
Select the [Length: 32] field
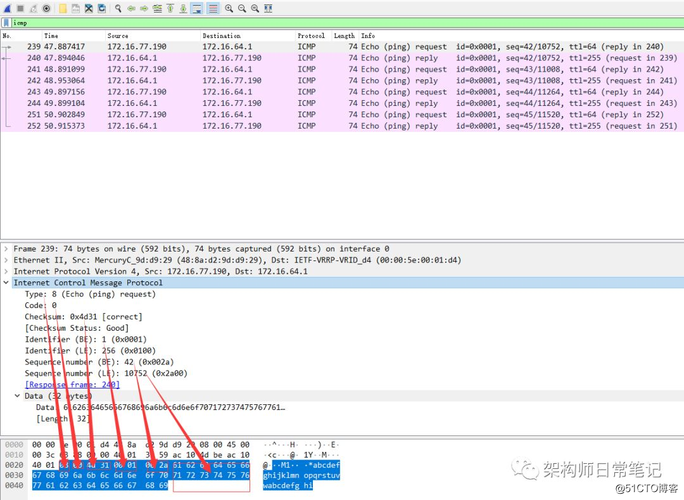[62, 419]
